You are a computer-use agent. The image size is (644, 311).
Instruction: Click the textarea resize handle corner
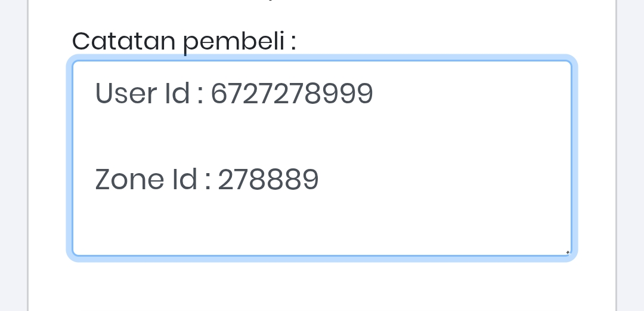pyautogui.click(x=567, y=253)
